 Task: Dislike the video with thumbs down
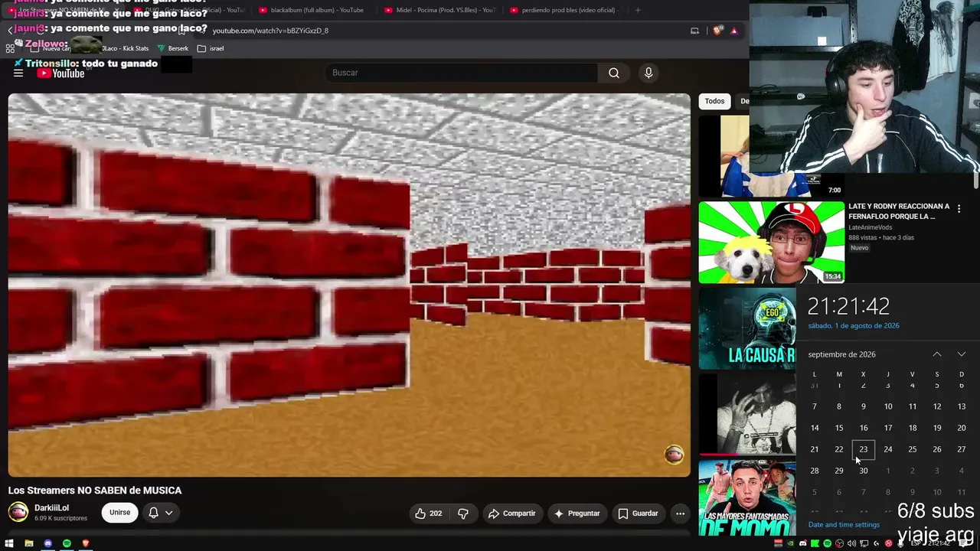click(x=463, y=514)
